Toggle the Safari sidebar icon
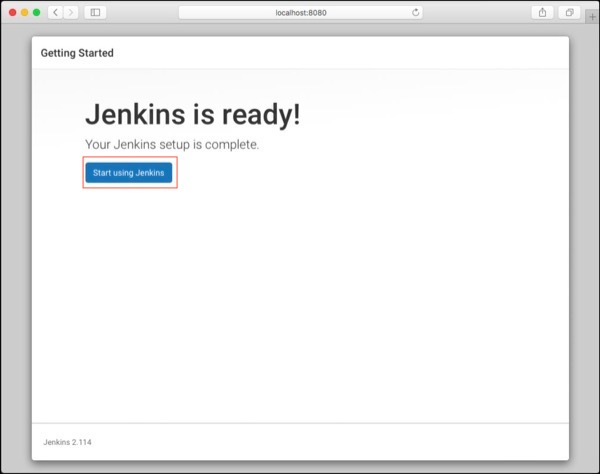The height and width of the screenshot is (474, 600). 95,13
